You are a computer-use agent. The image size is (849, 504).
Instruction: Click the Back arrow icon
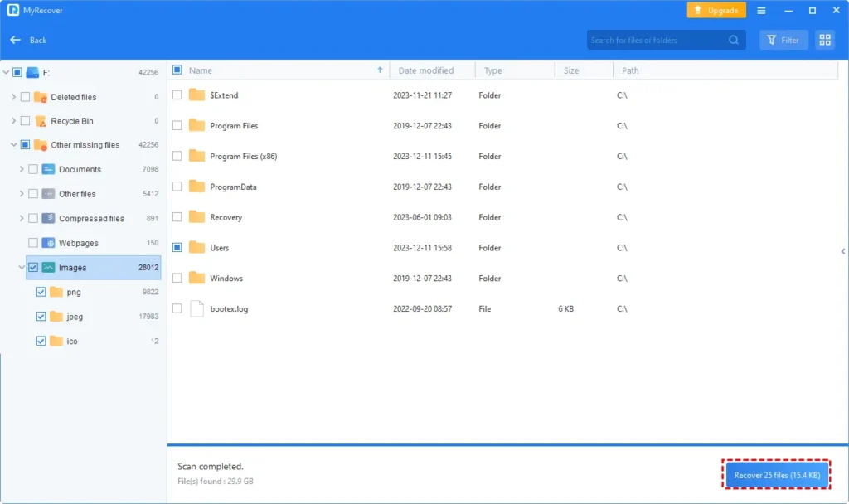pyautogui.click(x=15, y=40)
